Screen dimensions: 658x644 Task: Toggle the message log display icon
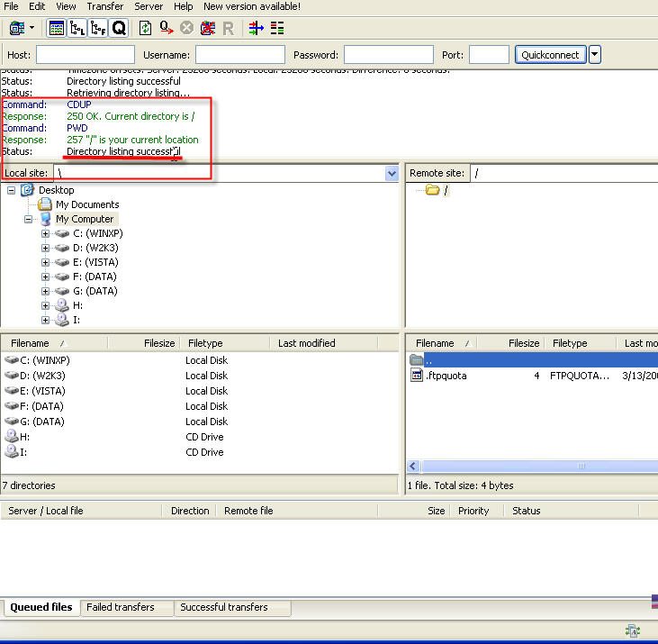[56, 29]
